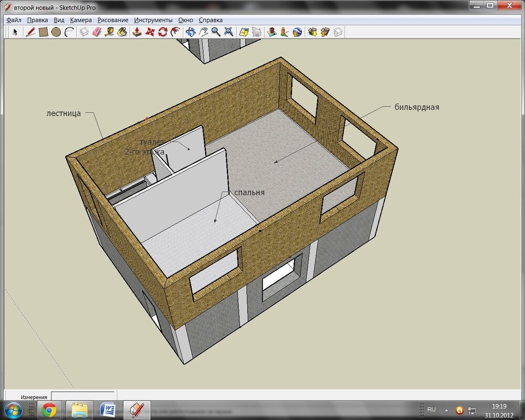
Task: Open the RU language switcher
Action: tap(431, 409)
